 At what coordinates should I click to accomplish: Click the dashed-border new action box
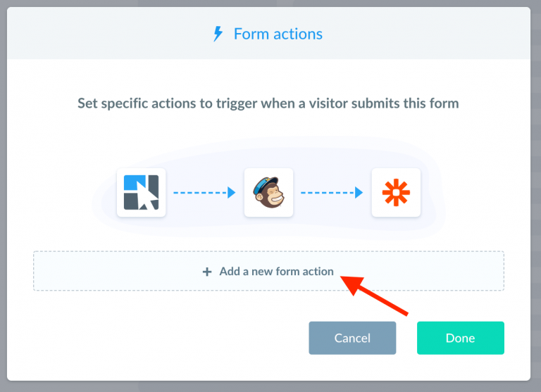pos(269,271)
